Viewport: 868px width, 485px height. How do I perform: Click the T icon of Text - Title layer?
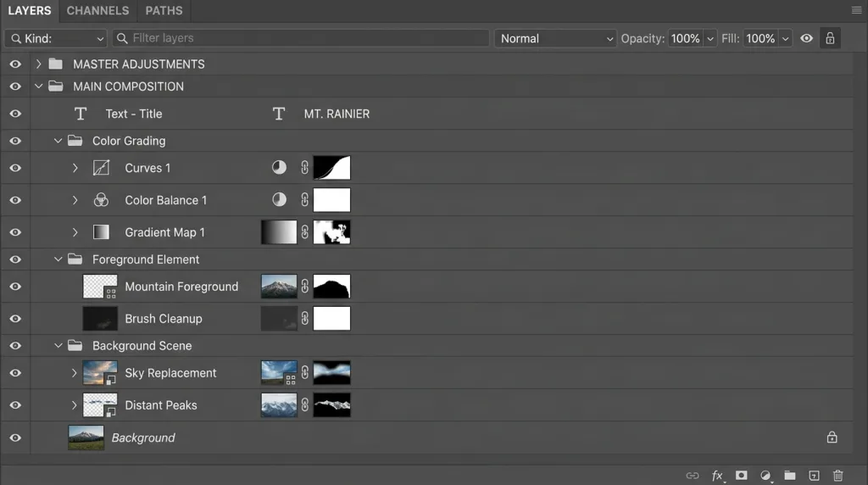click(81, 114)
